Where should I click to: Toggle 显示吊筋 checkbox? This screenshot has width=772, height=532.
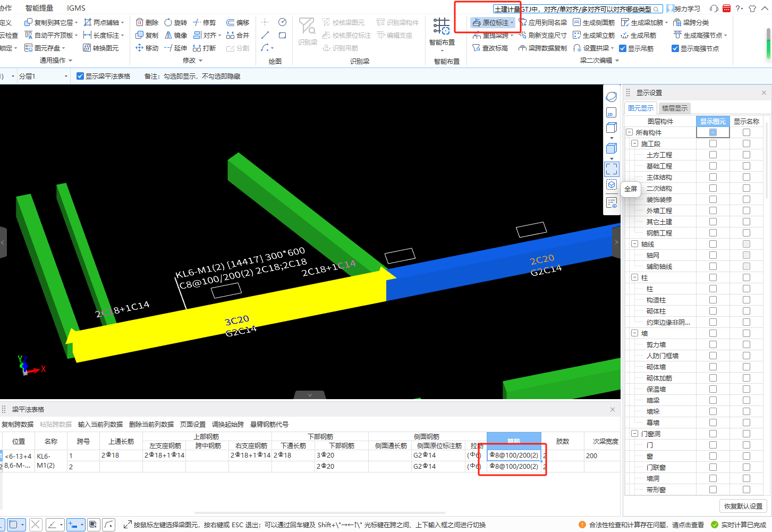pyautogui.click(x=623, y=48)
